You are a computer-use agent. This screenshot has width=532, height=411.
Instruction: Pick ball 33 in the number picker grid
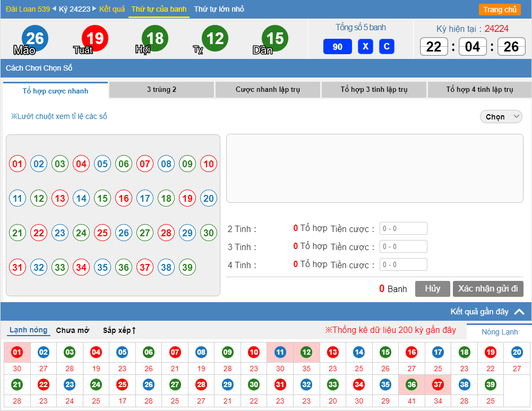click(x=60, y=268)
